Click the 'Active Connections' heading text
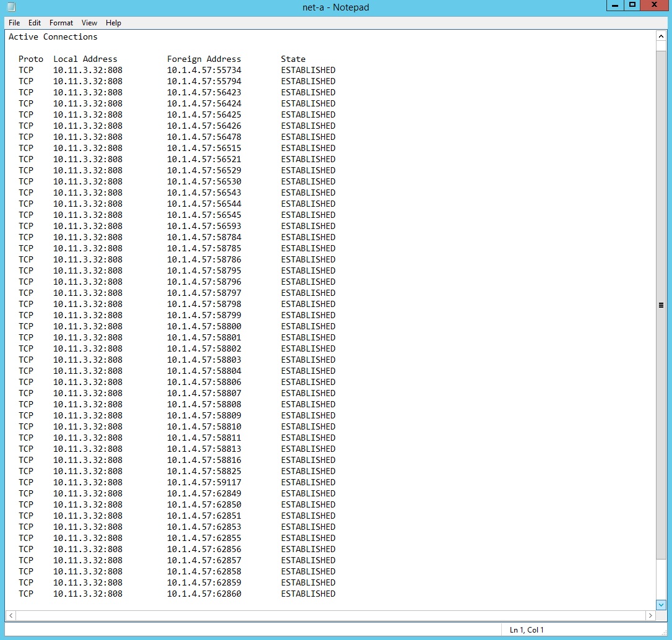 click(53, 37)
